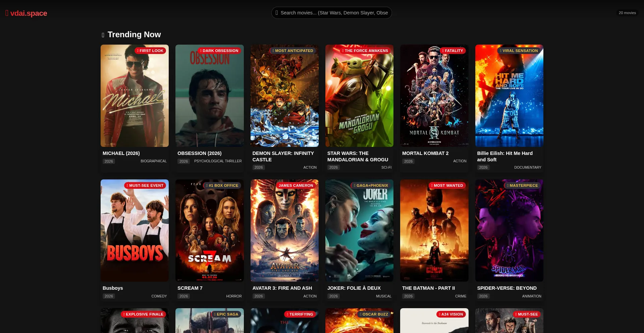Click the CRIME genre label under Batman

461,296
